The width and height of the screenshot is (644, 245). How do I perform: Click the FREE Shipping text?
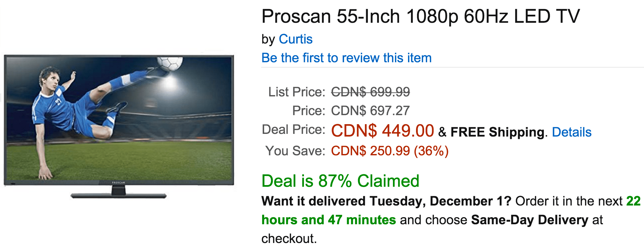[x=497, y=132]
